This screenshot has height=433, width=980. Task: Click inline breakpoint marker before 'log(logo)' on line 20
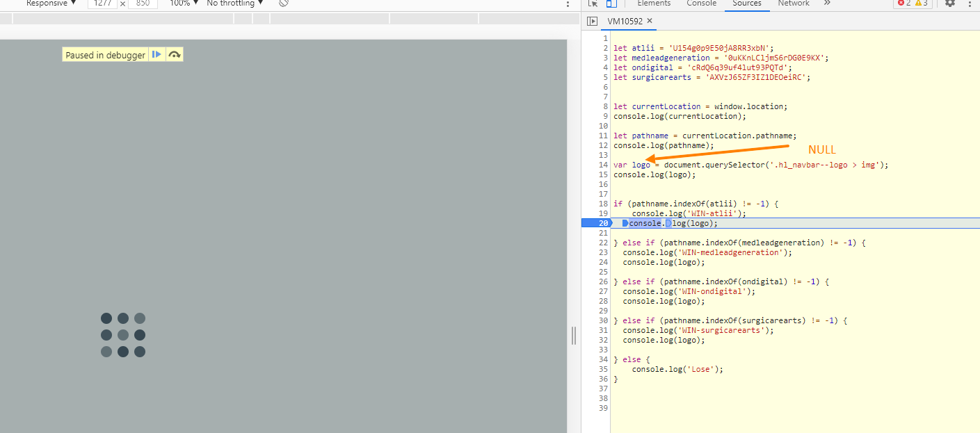(668, 223)
